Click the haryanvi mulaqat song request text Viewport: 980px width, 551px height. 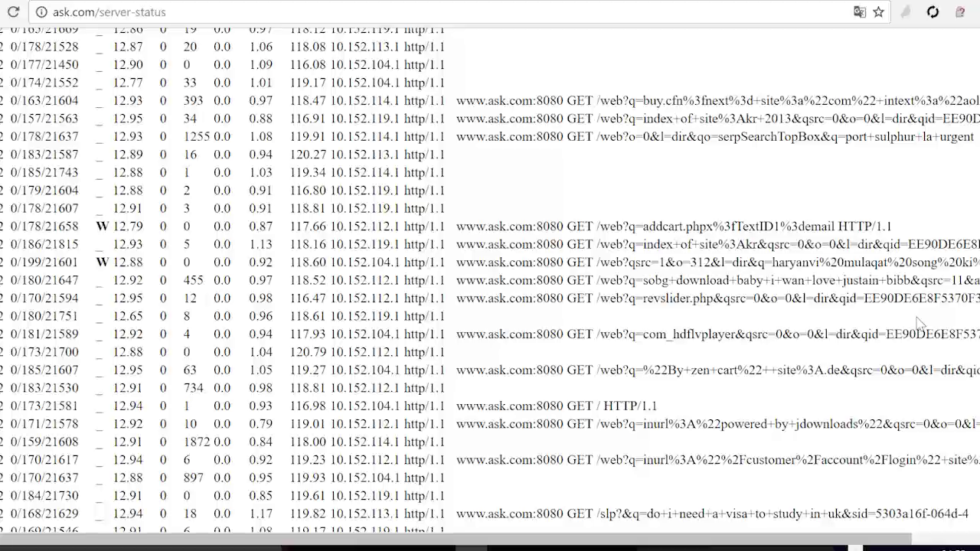[717, 262]
